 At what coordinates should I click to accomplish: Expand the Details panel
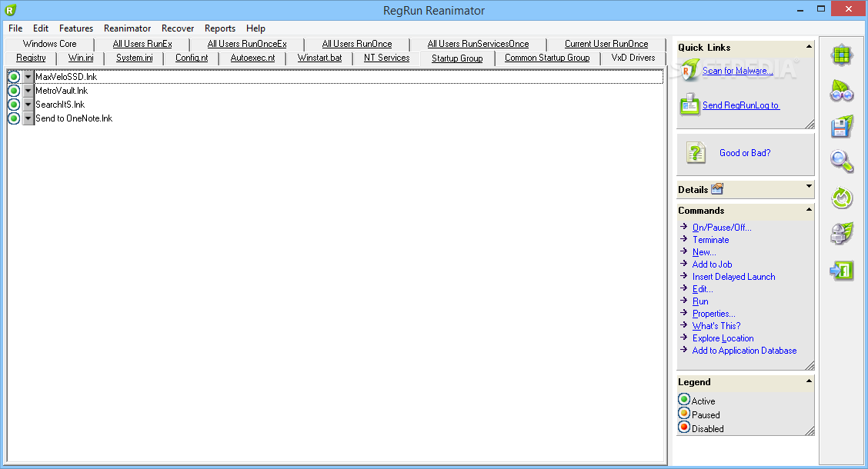(809, 186)
